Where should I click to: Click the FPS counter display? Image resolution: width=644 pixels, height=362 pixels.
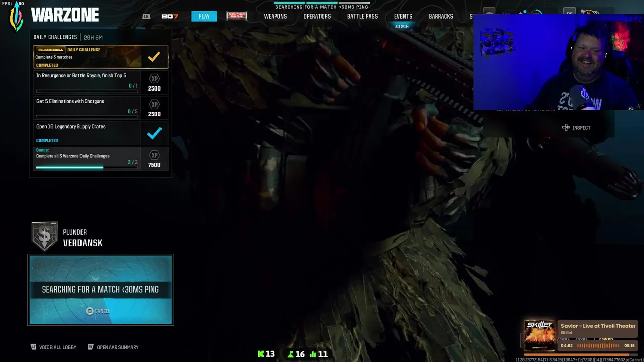point(12,4)
